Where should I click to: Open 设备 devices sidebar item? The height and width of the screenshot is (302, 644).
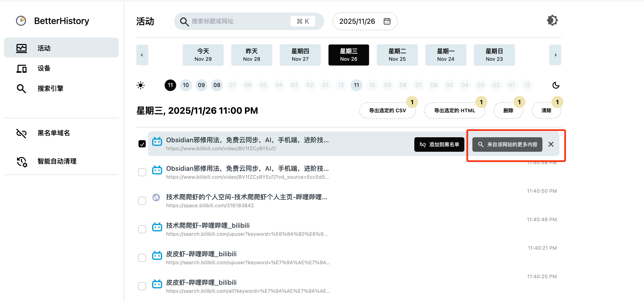pyautogui.click(x=44, y=68)
